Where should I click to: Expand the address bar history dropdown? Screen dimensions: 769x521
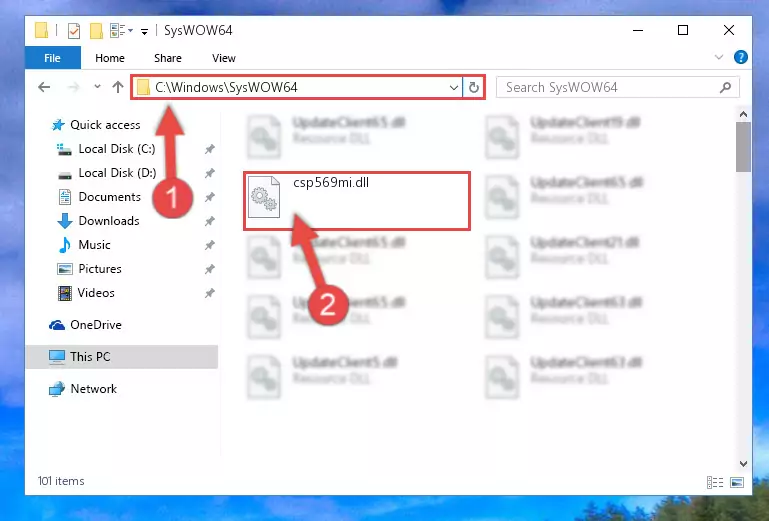pyautogui.click(x=454, y=88)
